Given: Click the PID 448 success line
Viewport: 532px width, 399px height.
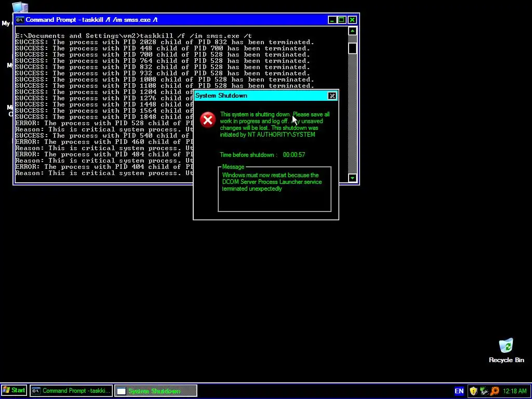Looking at the screenshot, I should tap(163, 48).
